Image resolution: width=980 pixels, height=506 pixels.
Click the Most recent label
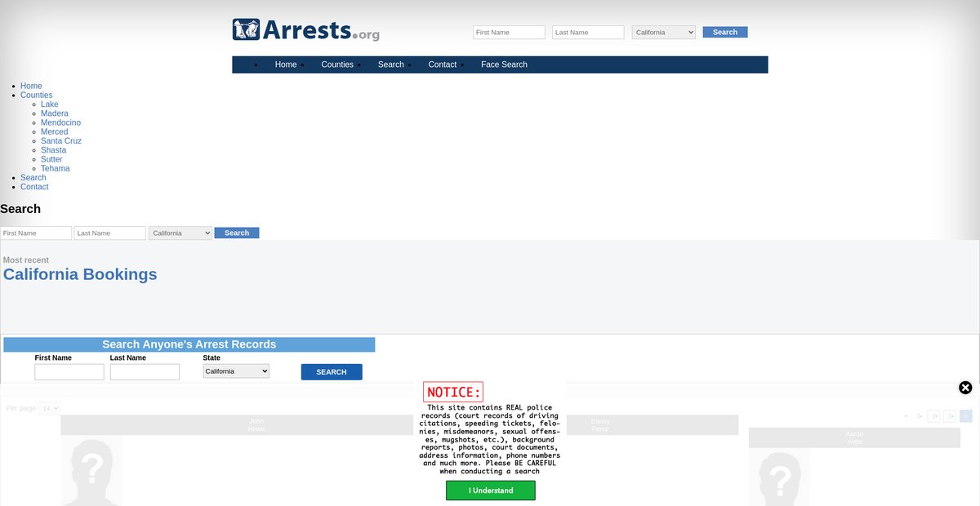tap(26, 260)
